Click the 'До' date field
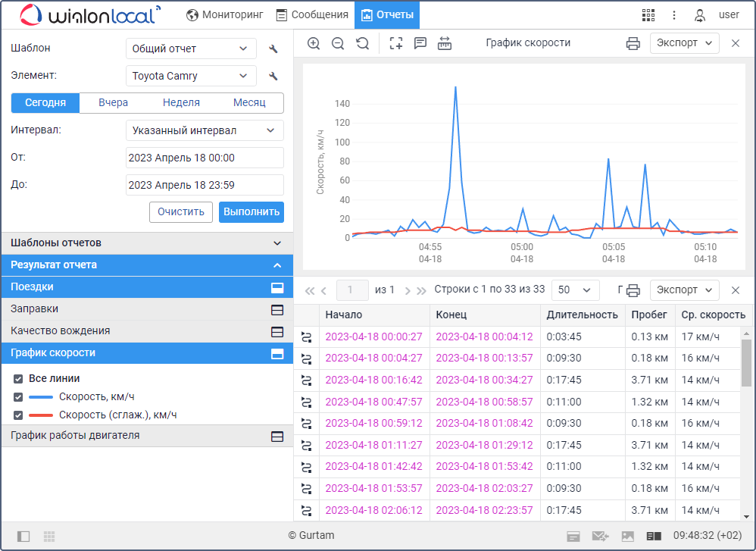The width and height of the screenshot is (756, 551). (205, 185)
